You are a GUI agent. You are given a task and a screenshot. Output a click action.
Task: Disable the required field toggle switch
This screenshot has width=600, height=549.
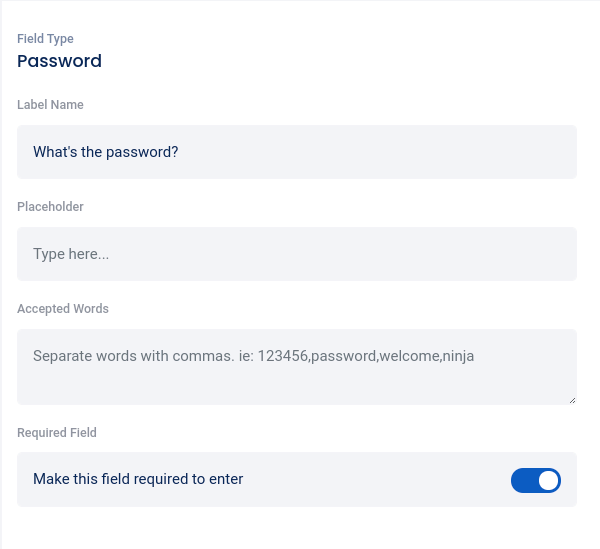535,480
